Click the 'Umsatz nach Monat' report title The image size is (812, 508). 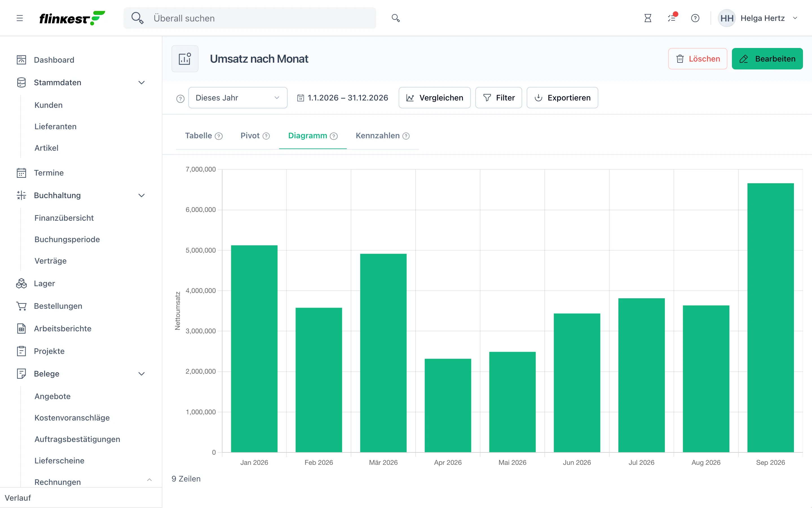(259, 59)
